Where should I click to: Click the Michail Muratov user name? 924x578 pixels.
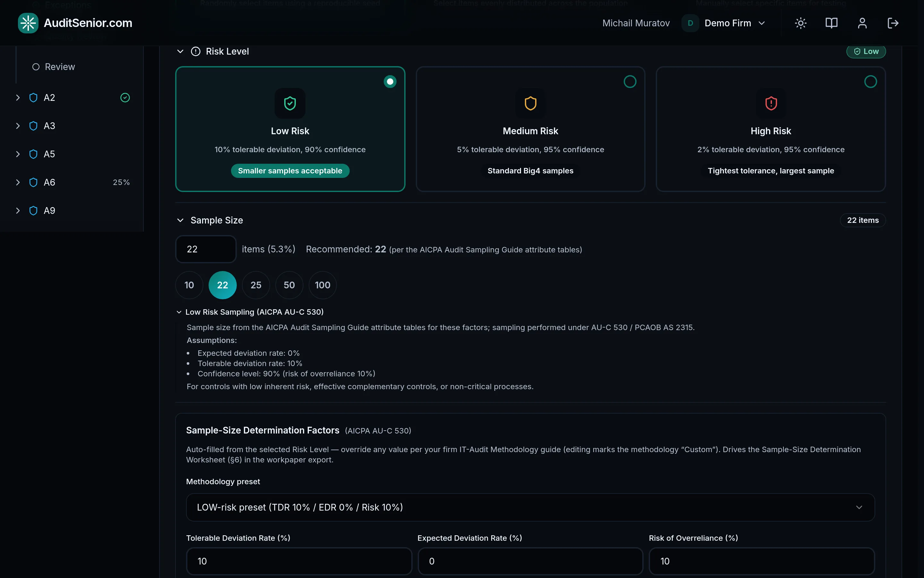636,23
